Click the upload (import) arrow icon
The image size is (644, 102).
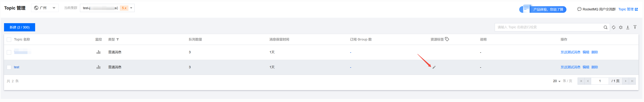point(635,27)
